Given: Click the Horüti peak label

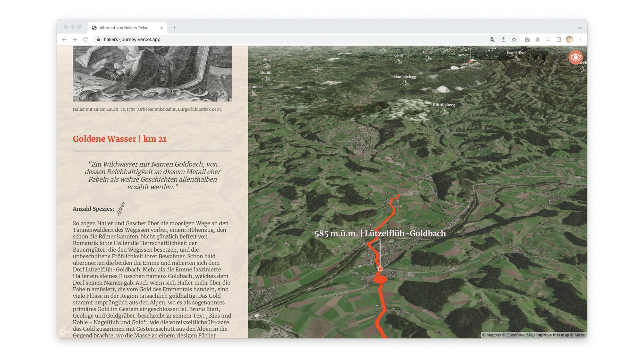Looking at the screenshot, I should [266, 73].
